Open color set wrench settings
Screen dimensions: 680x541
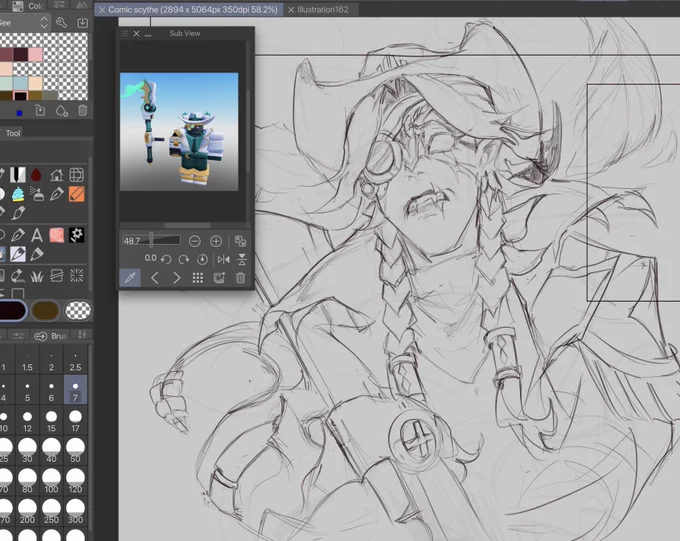coord(62,23)
